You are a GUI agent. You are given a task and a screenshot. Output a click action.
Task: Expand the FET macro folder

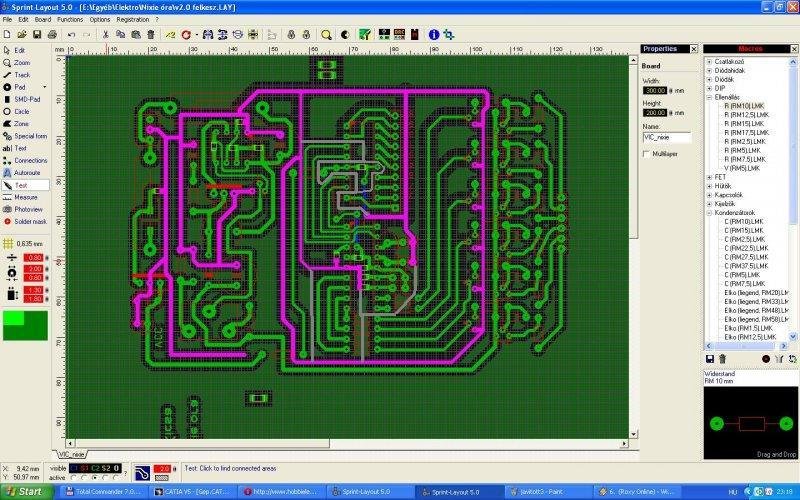pos(709,177)
